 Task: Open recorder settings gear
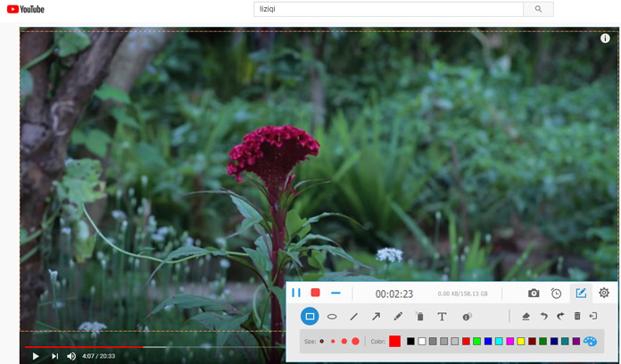pos(604,293)
